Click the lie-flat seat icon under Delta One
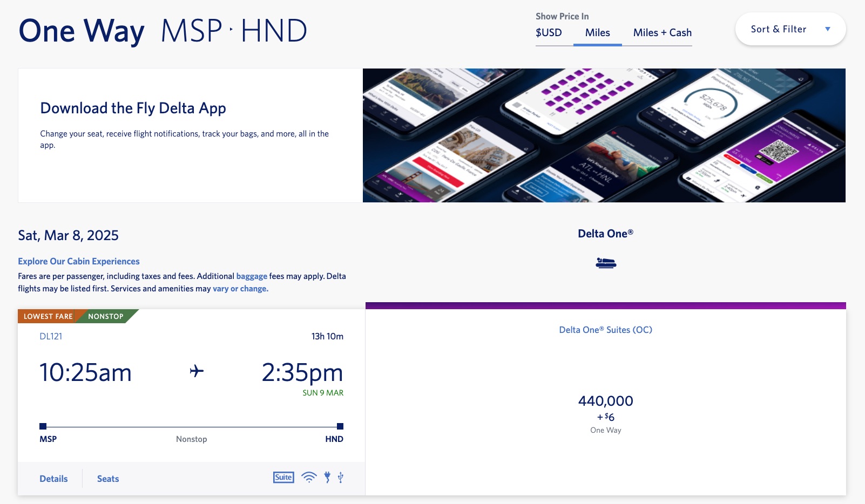Screen dimensions: 865x504 point(606,263)
